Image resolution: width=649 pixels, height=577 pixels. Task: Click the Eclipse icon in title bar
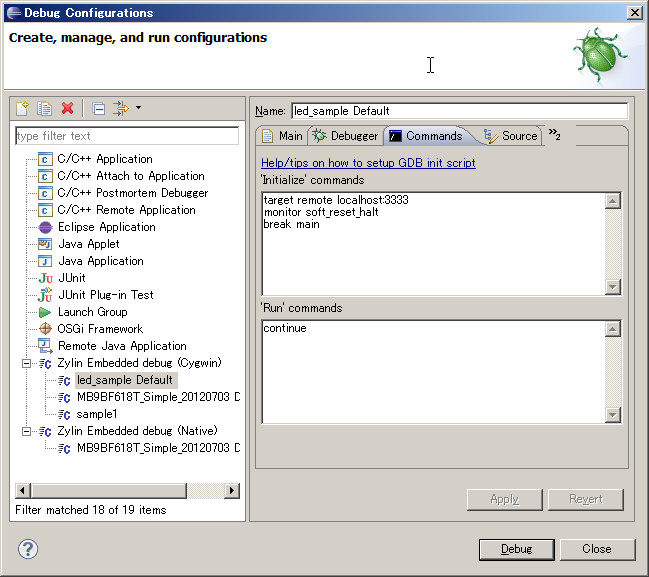click(x=14, y=13)
